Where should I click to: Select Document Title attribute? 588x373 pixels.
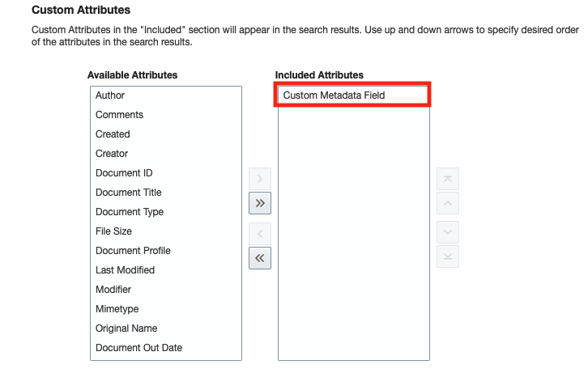(x=166, y=193)
